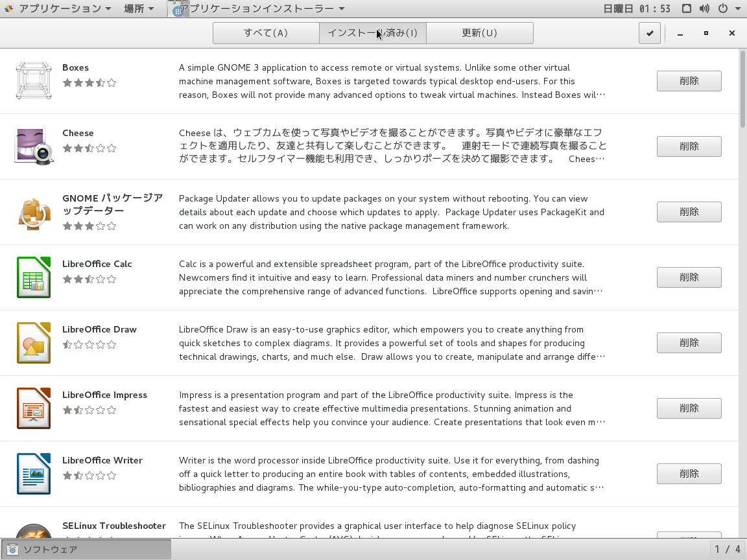Click the LibreOffice Draw icon

[x=34, y=343]
